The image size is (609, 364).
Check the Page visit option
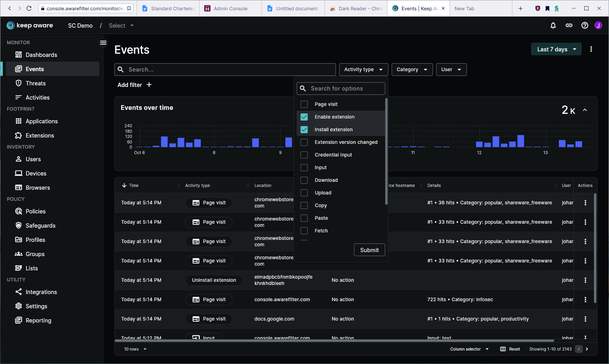[x=304, y=104]
